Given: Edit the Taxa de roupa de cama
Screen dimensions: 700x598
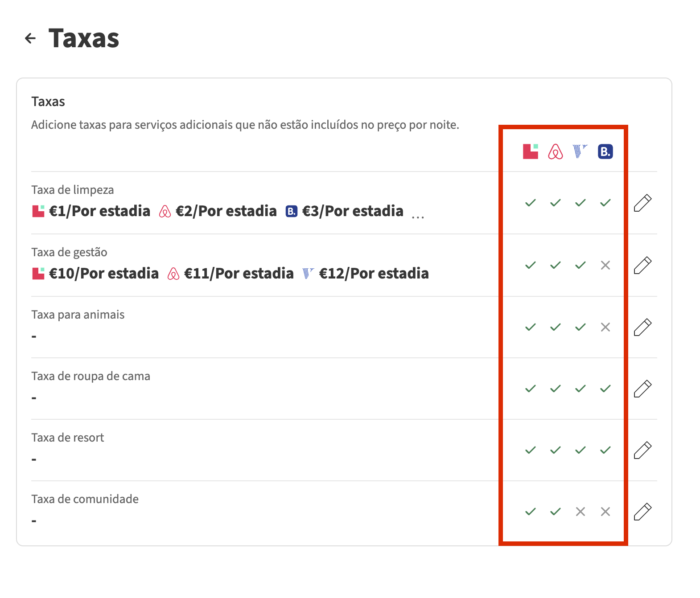Looking at the screenshot, I should [x=642, y=389].
